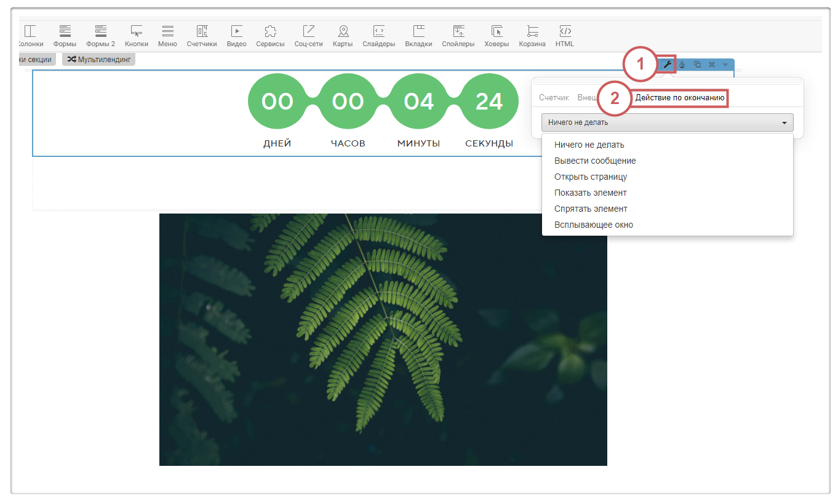
Task: Select the Видео widget icon
Action: point(236,36)
